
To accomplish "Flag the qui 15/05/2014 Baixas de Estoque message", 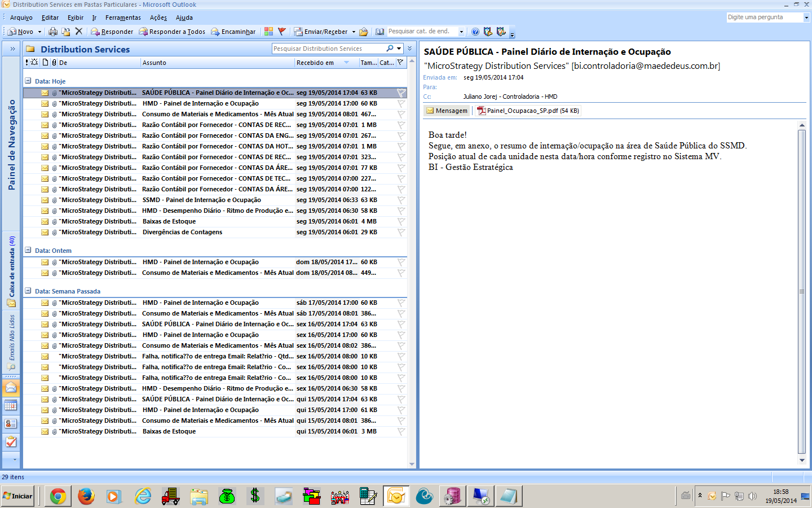I will tap(401, 431).
